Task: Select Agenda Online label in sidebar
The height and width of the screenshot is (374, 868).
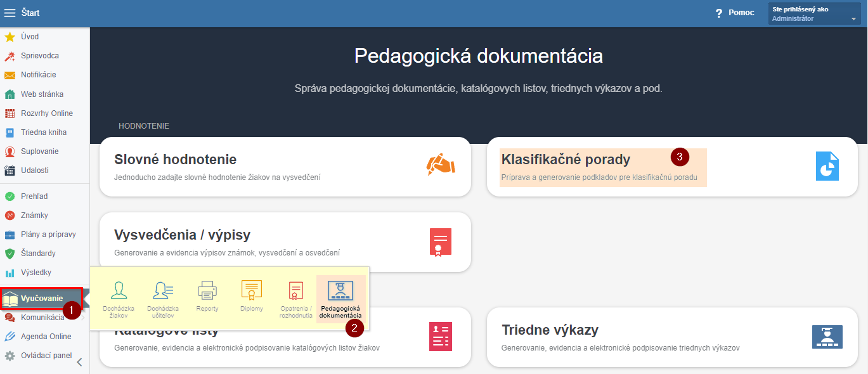Action: click(46, 337)
